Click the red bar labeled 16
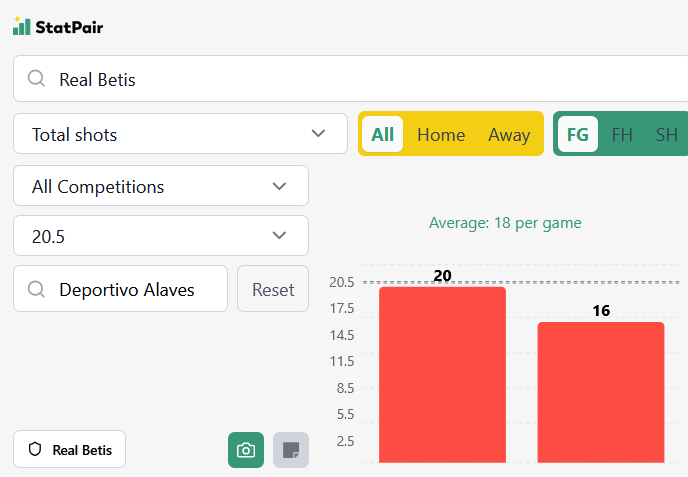Screen dimensions: 688x477 pos(601,392)
